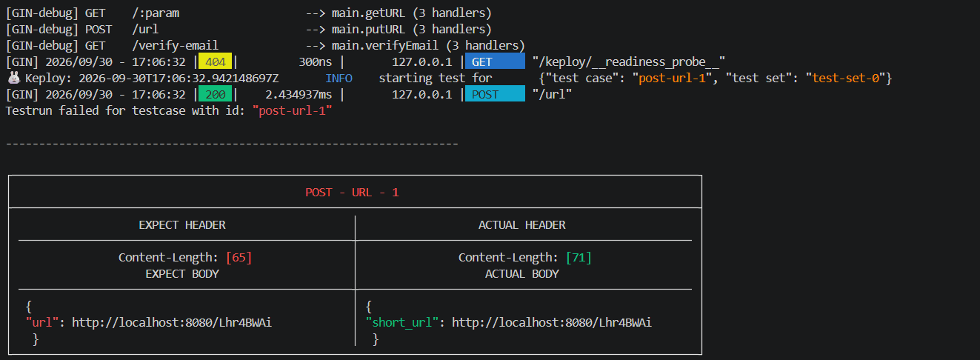Click the EXPECT HEADER column heading
Viewport: 980px width, 360px height.
coord(182,224)
